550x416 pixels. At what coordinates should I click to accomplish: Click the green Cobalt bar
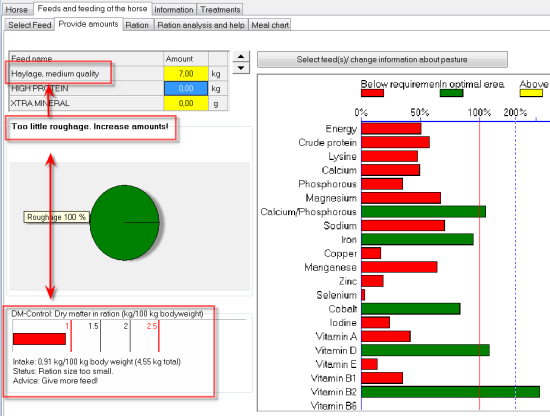[411, 309]
